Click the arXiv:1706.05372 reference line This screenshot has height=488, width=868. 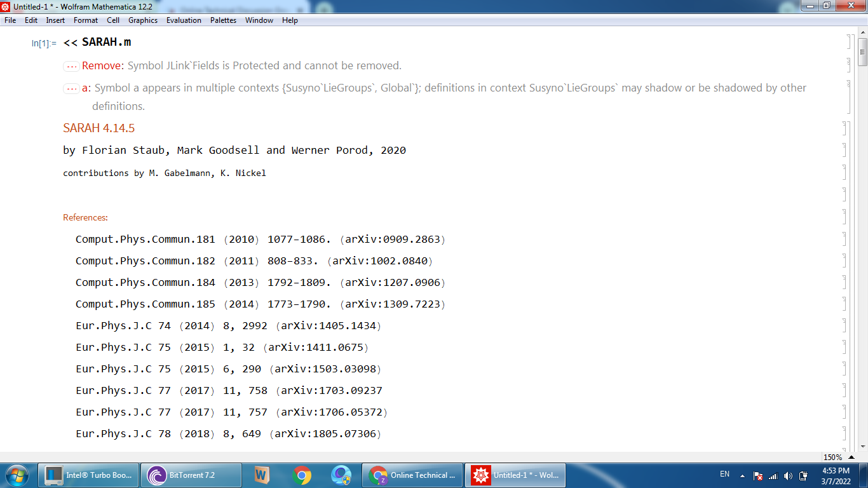pos(232,412)
